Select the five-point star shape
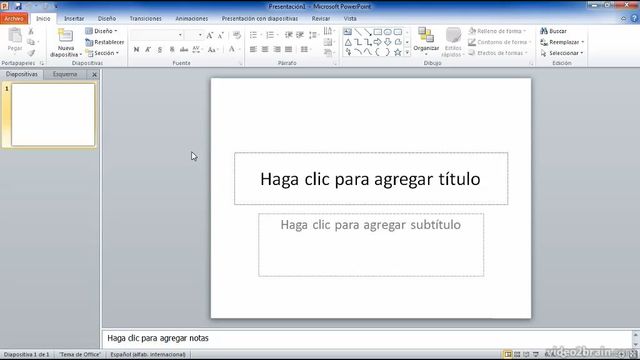Image resolution: width=640 pixels, height=360 pixels. (397, 52)
